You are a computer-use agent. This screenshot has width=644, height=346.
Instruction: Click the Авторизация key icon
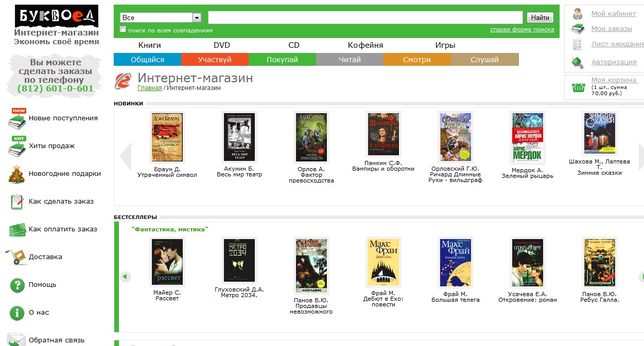click(x=578, y=62)
